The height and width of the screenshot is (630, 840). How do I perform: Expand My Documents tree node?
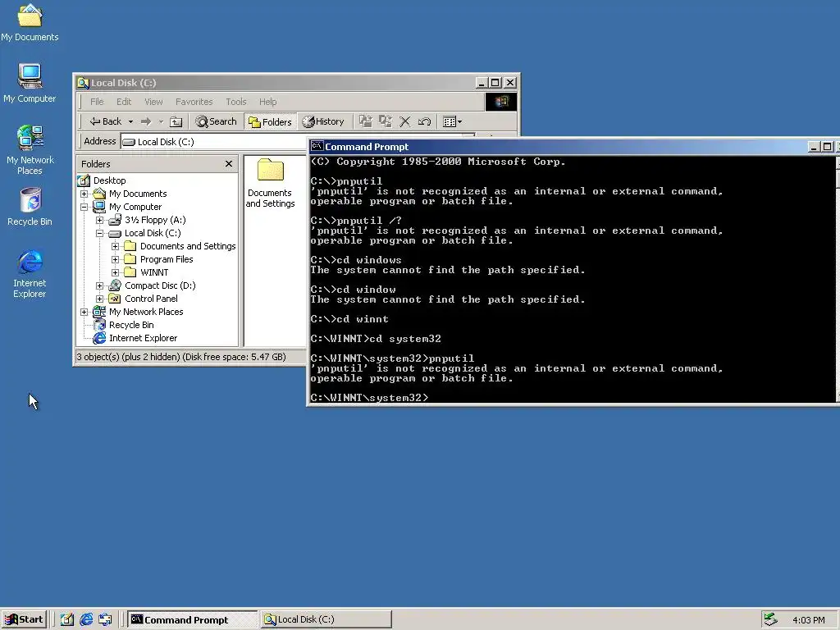point(84,194)
